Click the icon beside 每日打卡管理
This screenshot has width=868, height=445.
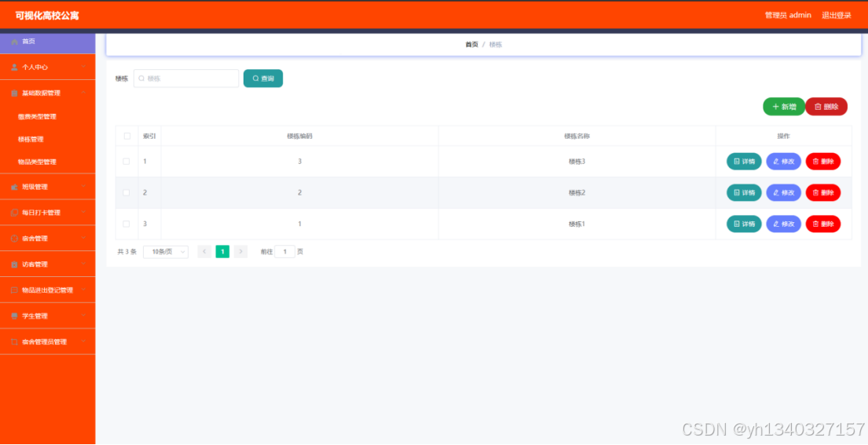(14, 212)
